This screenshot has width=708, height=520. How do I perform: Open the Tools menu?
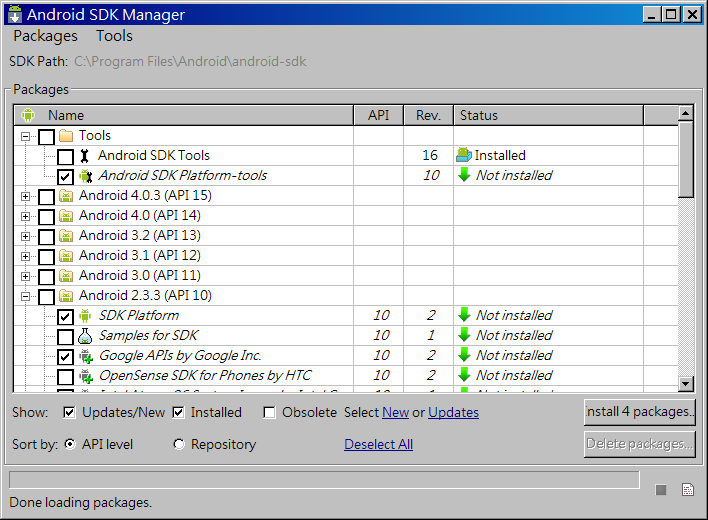coord(114,36)
